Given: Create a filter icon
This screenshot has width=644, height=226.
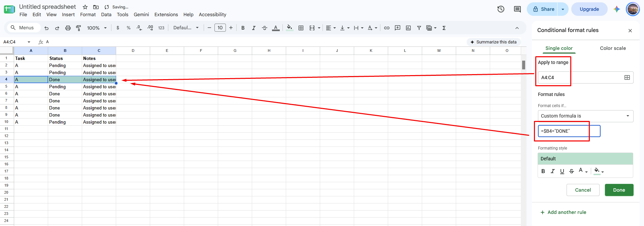Looking at the screenshot, I should click(x=419, y=28).
